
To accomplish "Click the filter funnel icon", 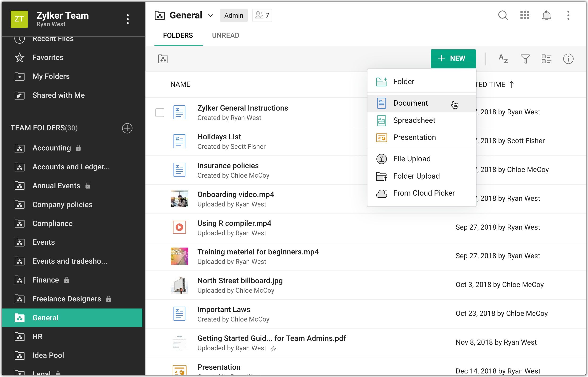I will coord(525,59).
